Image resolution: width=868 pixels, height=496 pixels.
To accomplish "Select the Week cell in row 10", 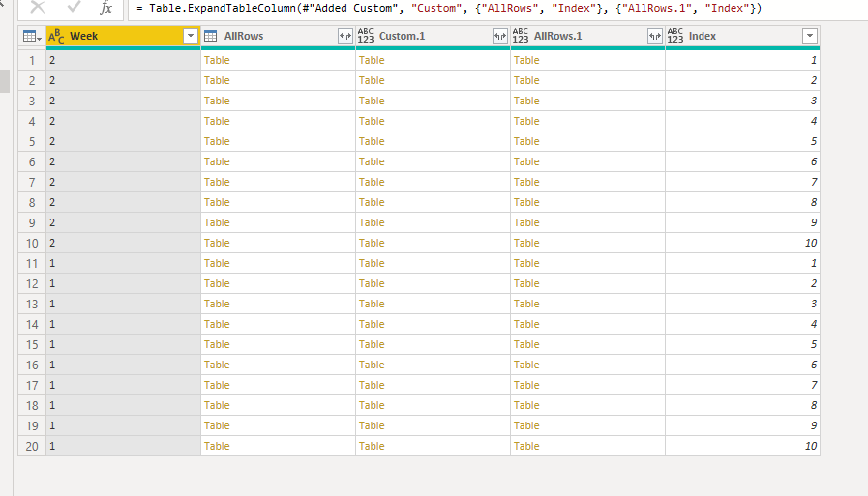I will tap(124, 243).
